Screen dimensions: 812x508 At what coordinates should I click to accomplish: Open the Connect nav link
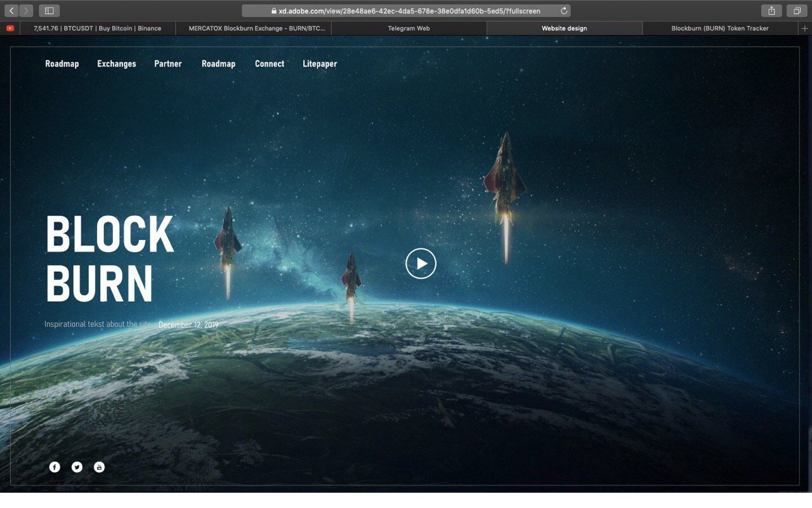[x=270, y=63]
